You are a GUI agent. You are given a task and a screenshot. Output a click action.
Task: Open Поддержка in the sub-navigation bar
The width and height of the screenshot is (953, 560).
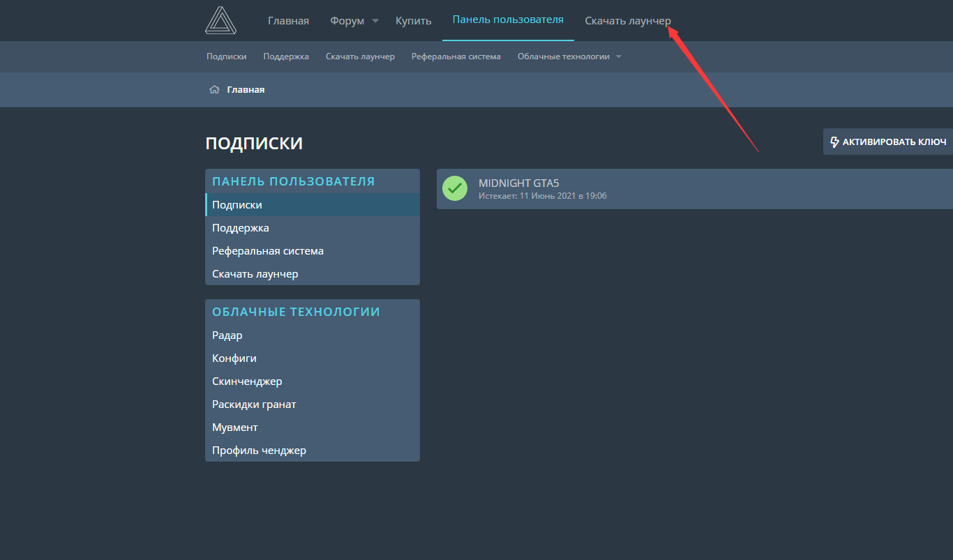click(286, 56)
